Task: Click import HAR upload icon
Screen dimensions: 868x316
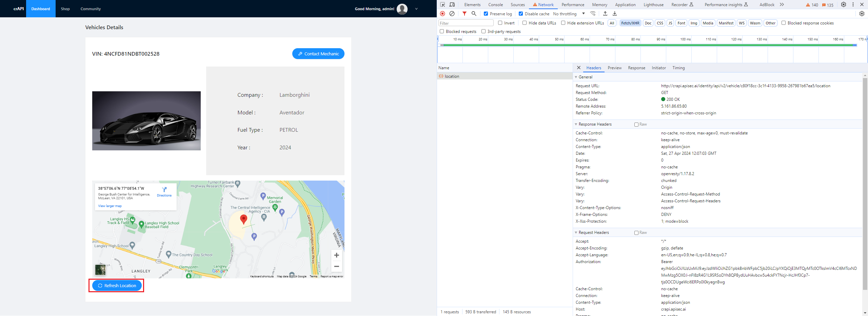Action: tap(605, 14)
